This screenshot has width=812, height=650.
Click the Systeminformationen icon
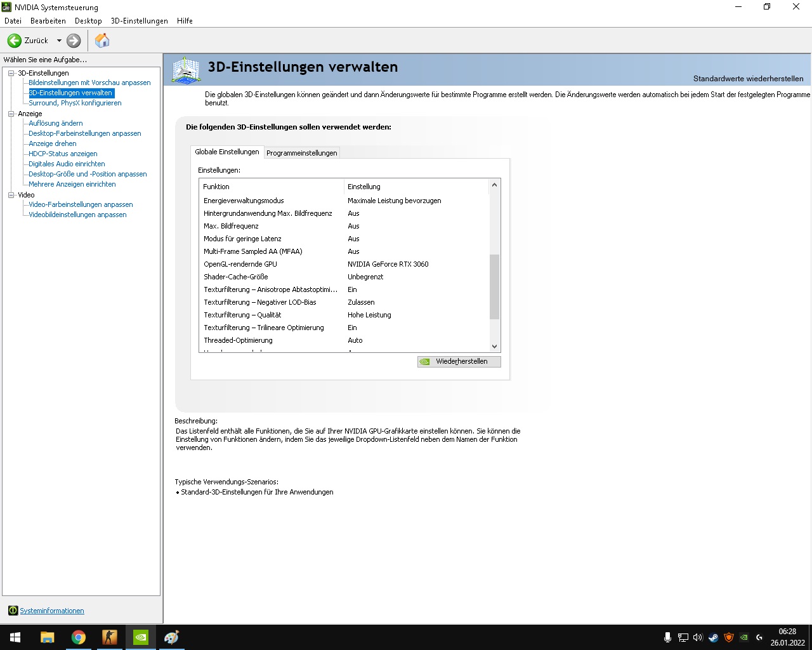pyautogui.click(x=13, y=611)
